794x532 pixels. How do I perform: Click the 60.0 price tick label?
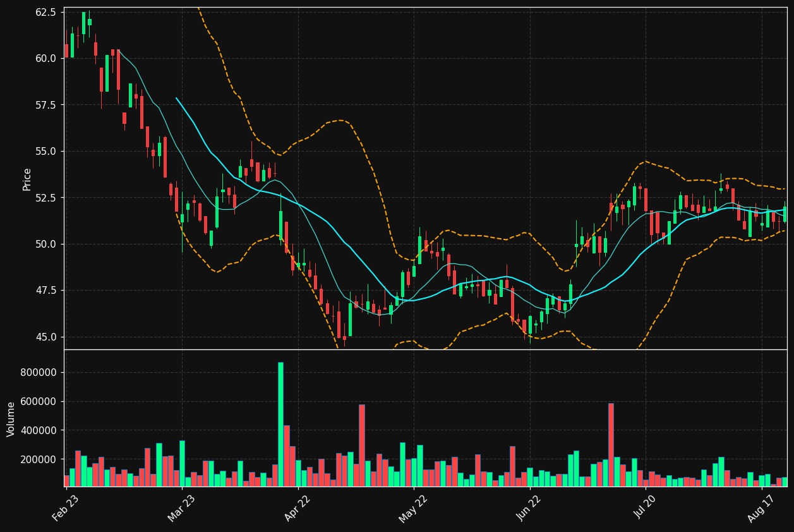46,58
